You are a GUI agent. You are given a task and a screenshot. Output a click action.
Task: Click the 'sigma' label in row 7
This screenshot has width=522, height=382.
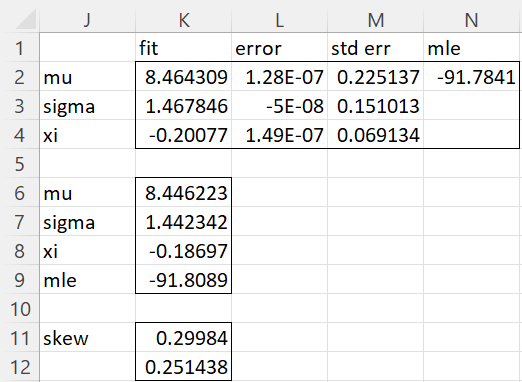(87, 221)
